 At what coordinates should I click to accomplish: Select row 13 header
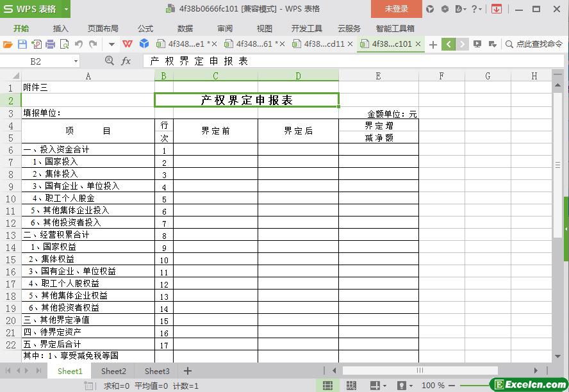pos(10,235)
